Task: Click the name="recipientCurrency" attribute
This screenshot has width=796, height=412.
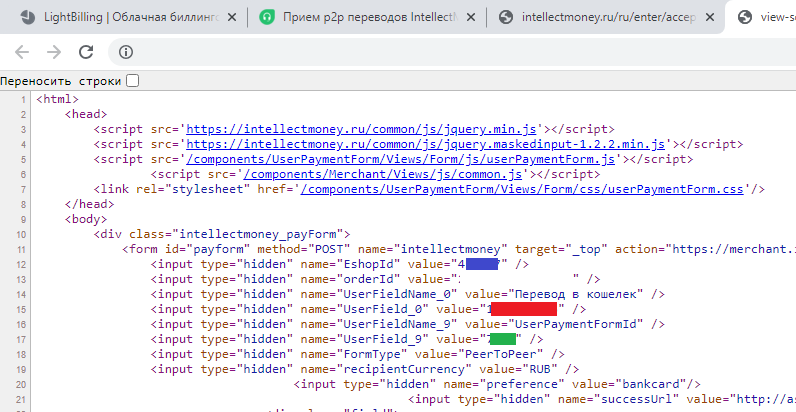Action: click(x=386, y=369)
